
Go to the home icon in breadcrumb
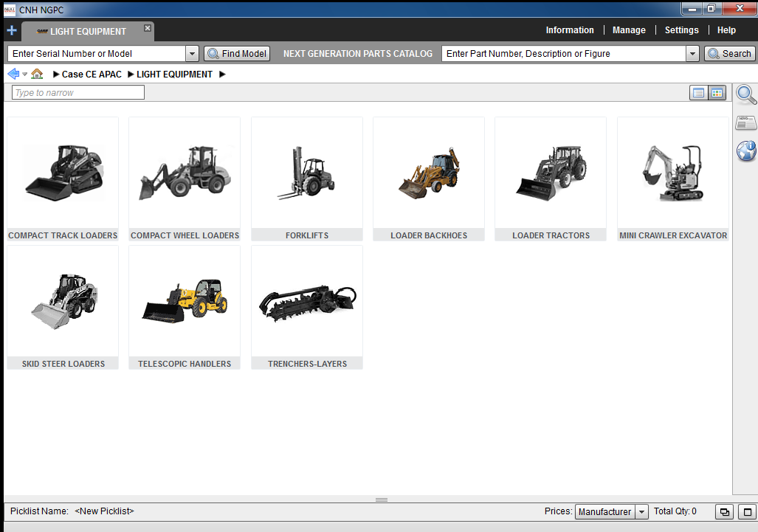[x=37, y=74]
